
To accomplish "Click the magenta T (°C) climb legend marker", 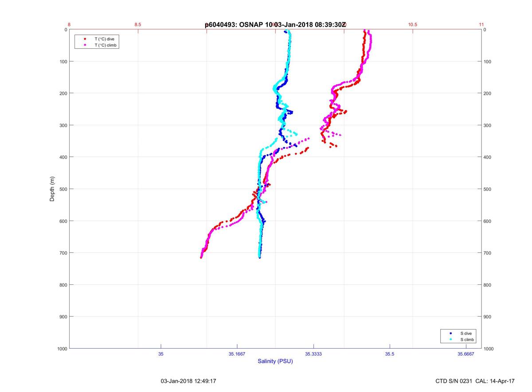I will 85,45.
